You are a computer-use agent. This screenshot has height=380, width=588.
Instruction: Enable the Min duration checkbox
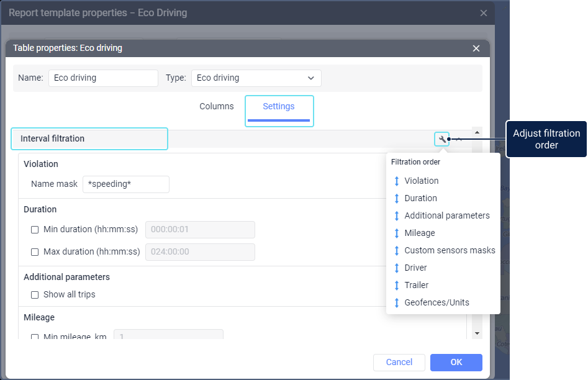35,230
